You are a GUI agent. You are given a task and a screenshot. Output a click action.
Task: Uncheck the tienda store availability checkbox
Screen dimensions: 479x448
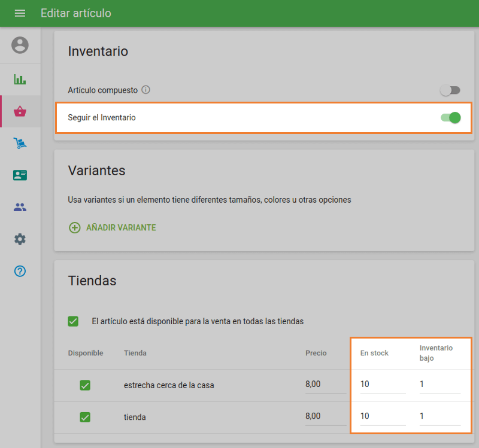(x=85, y=417)
